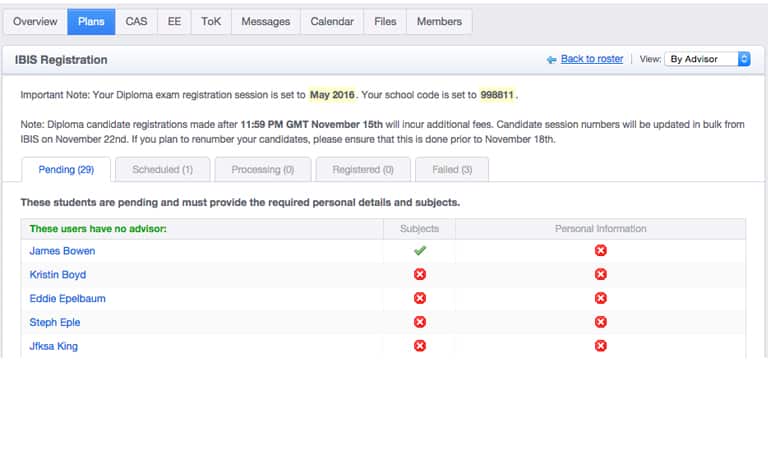Click the red X in Steph Eple's Subjects column
768x461 pixels.
tap(420, 322)
